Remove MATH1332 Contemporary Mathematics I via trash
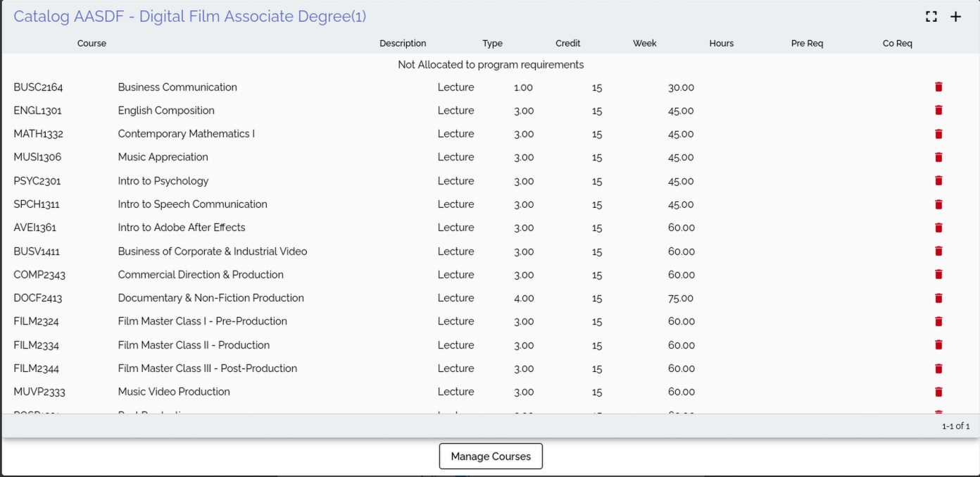Viewport: 980px width, 477px height. coord(938,134)
